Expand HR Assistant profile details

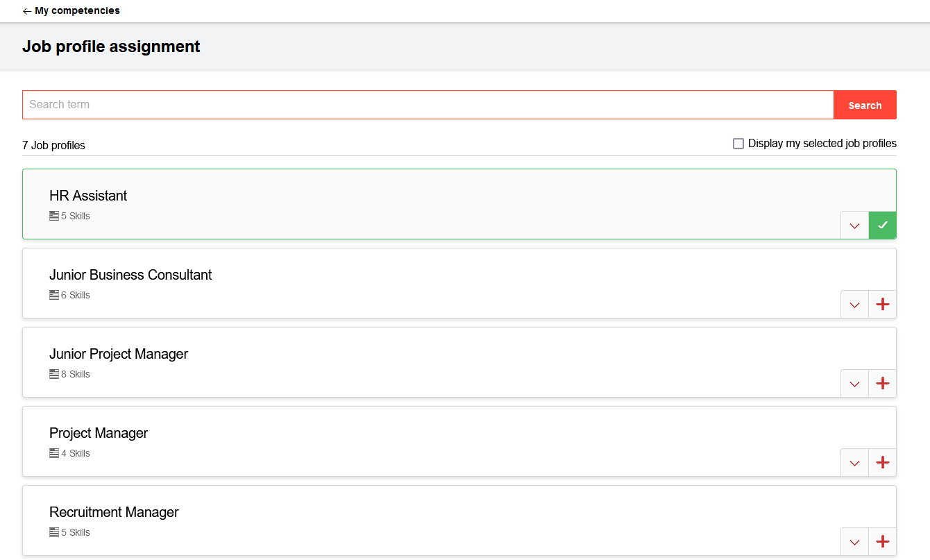click(x=854, y=226)
